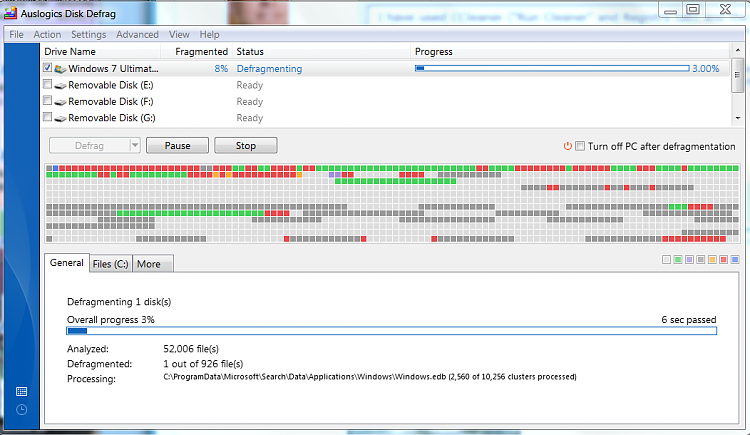Check the Windows 7 Ultimate drive checkbox
This screenshot has width=750, height=435.
pyautogui.click(x=47, y=68)
